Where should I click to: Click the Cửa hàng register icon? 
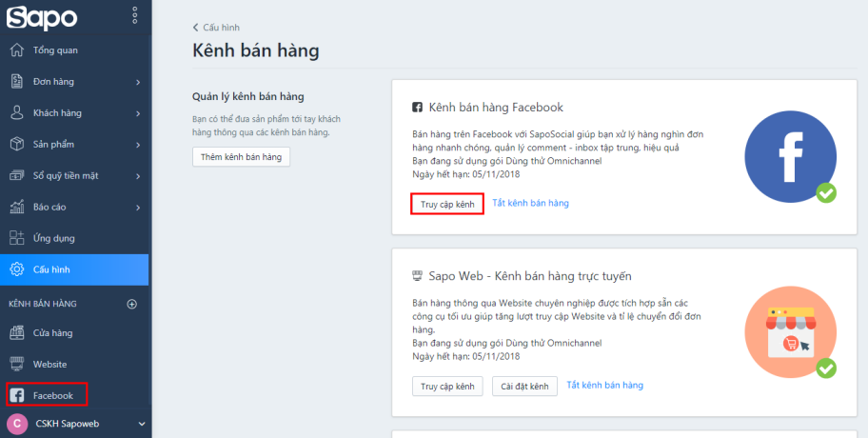17,333
